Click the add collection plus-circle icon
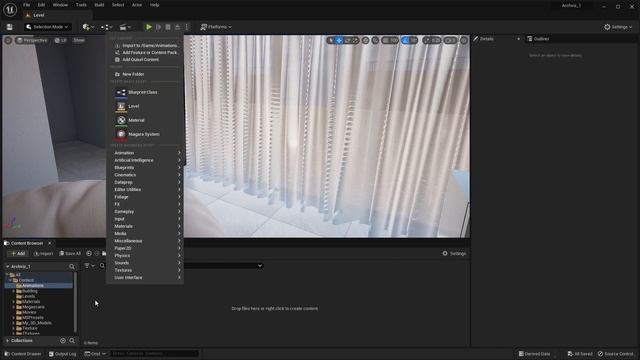 (x=63, y=340)
